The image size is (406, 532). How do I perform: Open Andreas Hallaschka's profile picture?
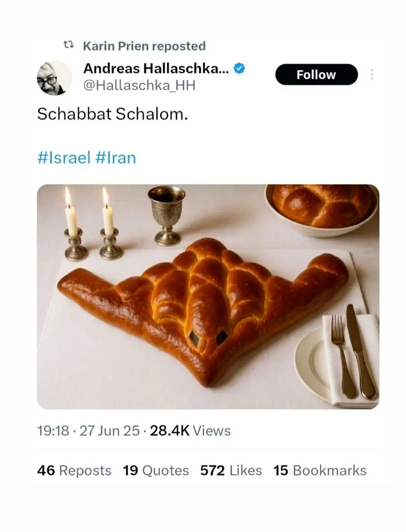[54, 78]
